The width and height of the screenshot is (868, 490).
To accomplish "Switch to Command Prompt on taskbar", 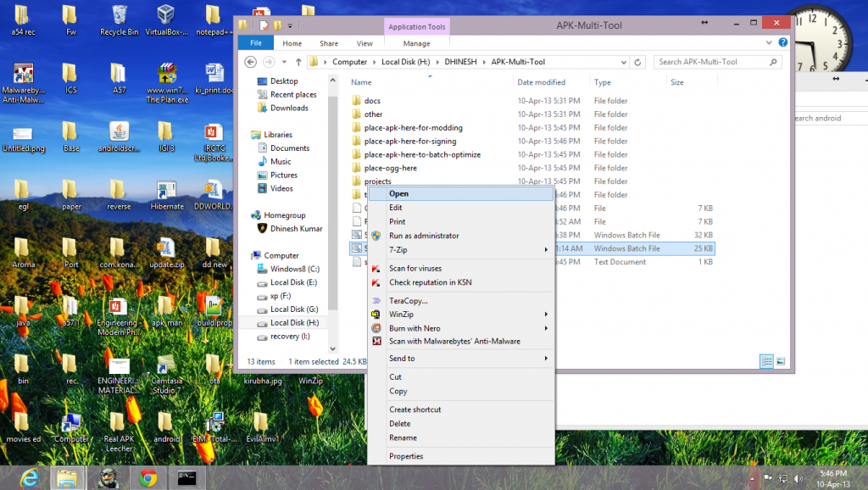I will [186, 478].
